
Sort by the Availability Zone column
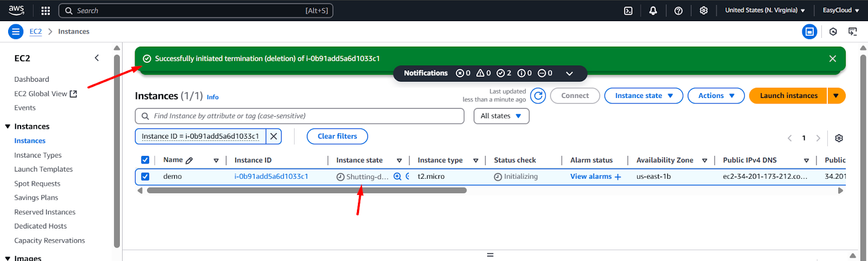(705, 160)
